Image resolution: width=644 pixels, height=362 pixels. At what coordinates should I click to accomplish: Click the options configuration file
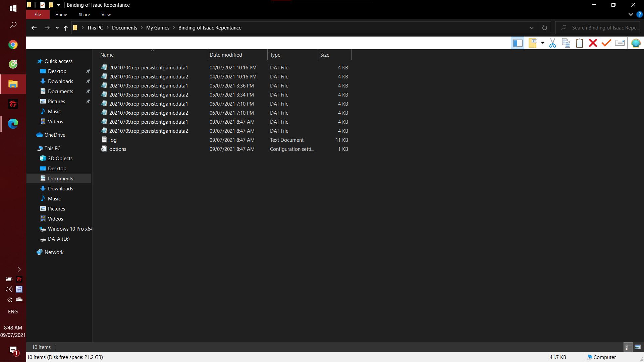point(118,148)
